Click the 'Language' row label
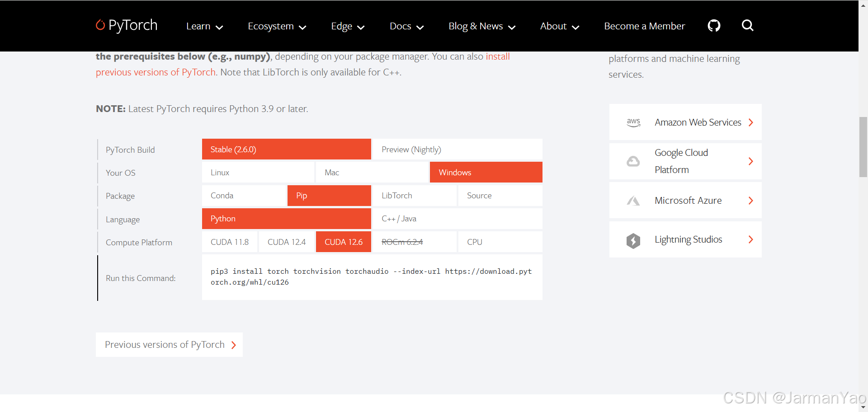This screenshot has width=868, height=412. (123, 220)
